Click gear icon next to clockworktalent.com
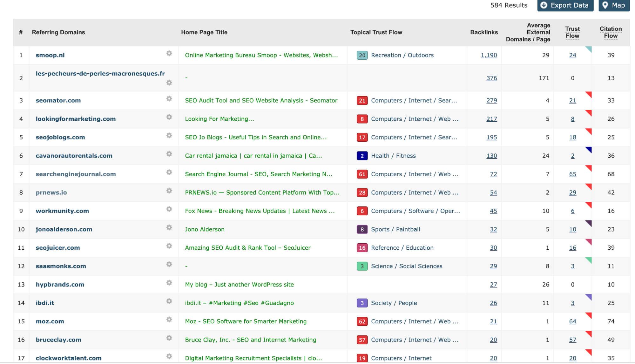635x364 pixels. point(169,356)
